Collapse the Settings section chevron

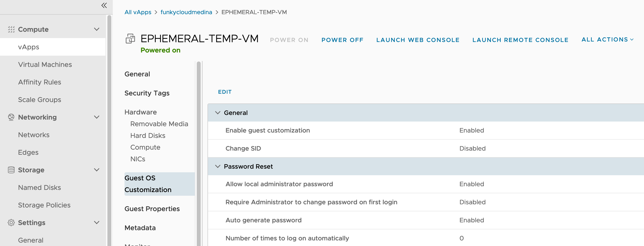(96, 223)
